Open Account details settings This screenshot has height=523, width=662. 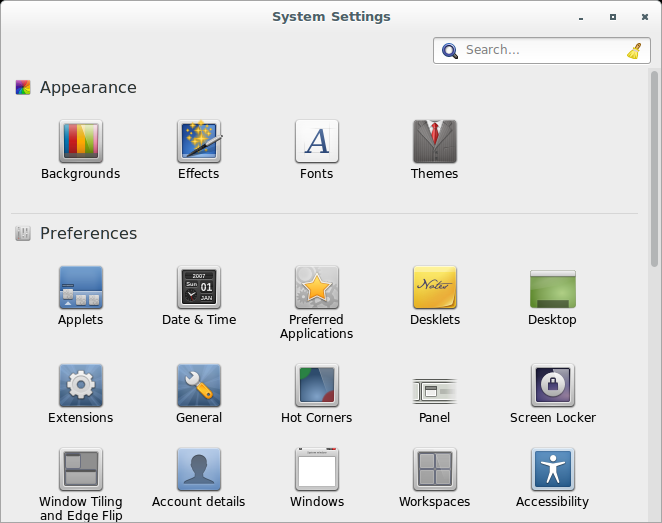tap(198, 470)
